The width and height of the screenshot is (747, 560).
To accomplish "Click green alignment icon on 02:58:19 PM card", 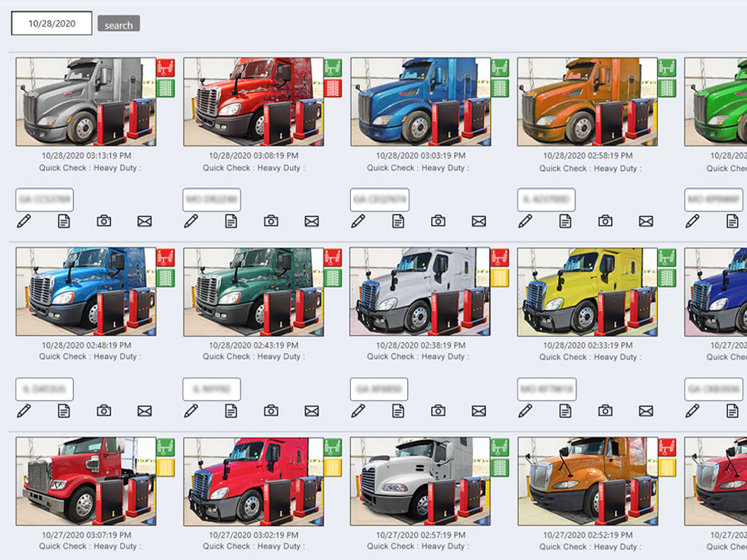I will tap(667, 68).
